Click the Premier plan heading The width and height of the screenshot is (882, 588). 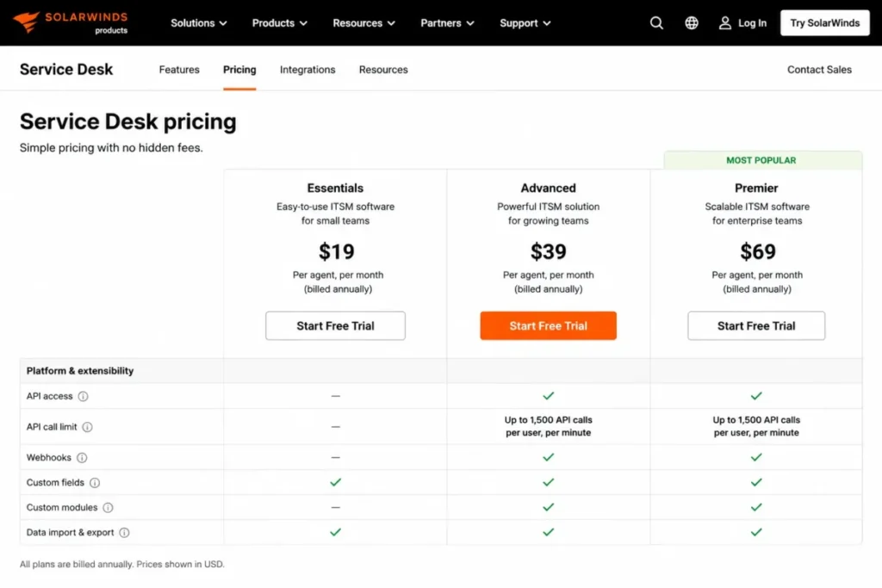click(x=756, y=188)
